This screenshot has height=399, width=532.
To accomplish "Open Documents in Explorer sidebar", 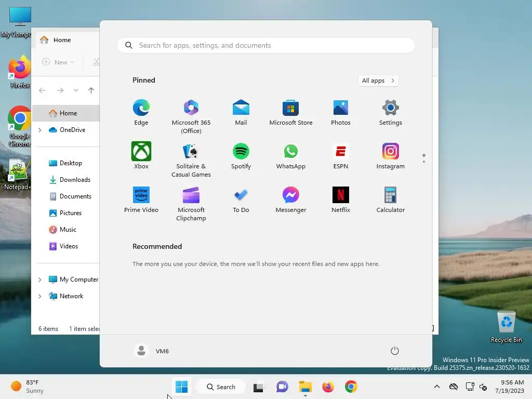I will [70, 196].
